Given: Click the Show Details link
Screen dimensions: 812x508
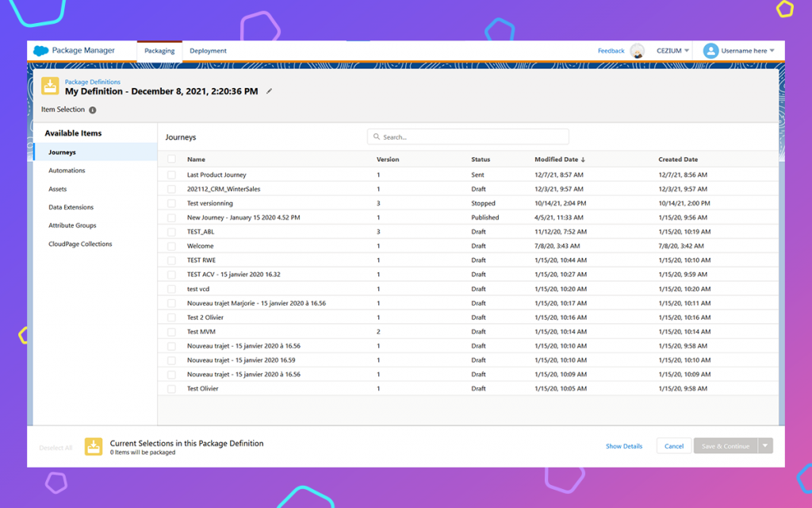Looking at the screenshot, I should 623,446.
